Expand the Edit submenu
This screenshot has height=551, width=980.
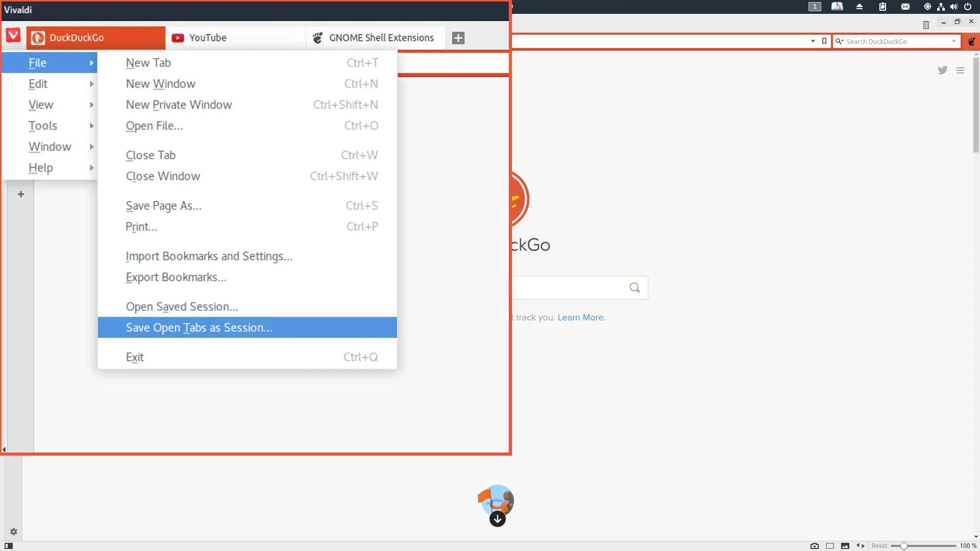[x=50, y=84]
